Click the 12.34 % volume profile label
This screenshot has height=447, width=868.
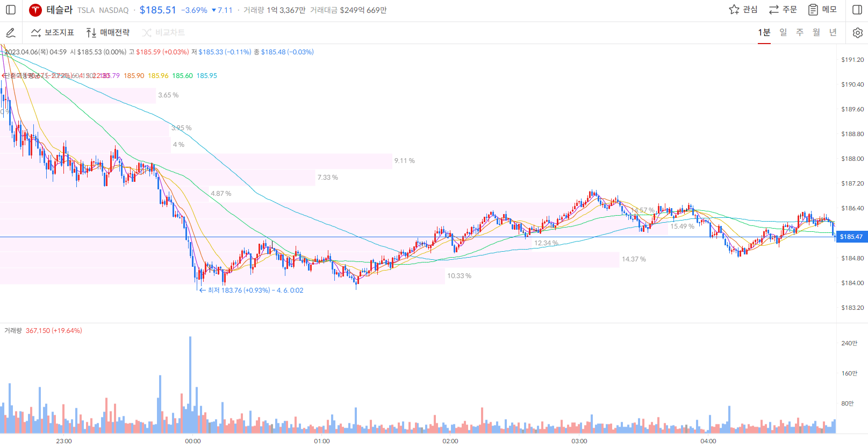[546, 243]
